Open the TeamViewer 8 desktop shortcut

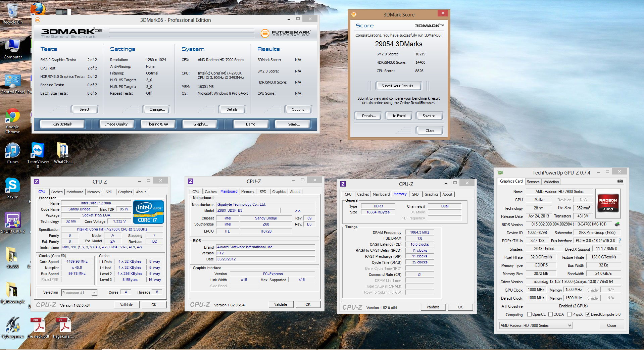38,155
